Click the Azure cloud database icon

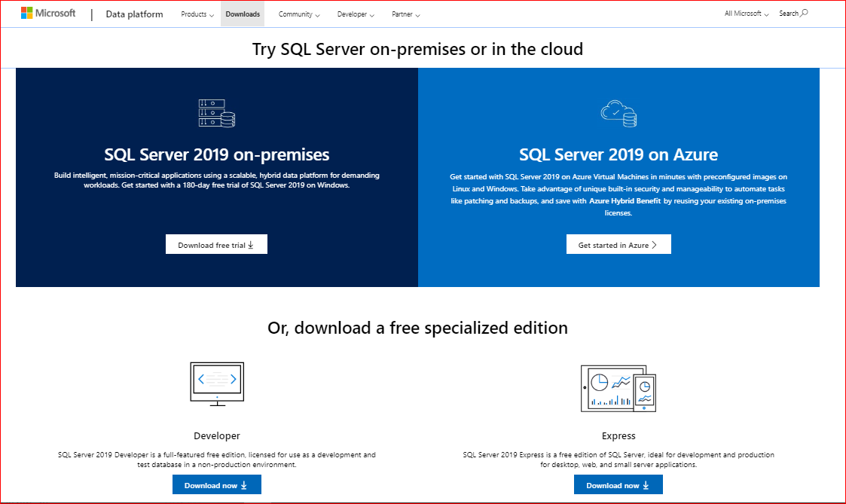[x=618, y=113]
